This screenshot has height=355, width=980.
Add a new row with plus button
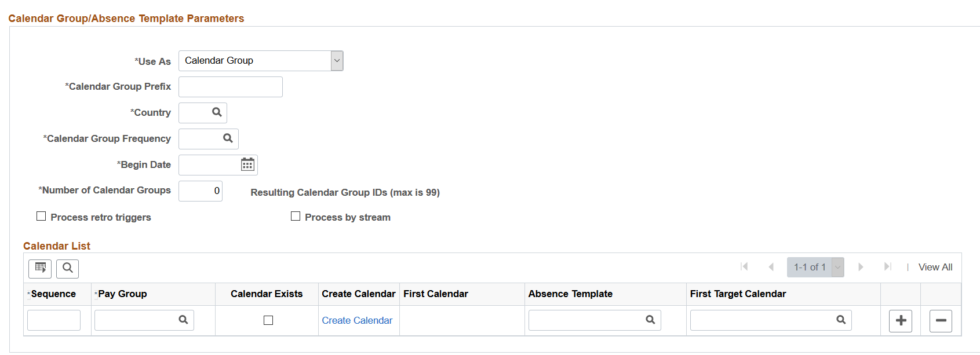901,320
